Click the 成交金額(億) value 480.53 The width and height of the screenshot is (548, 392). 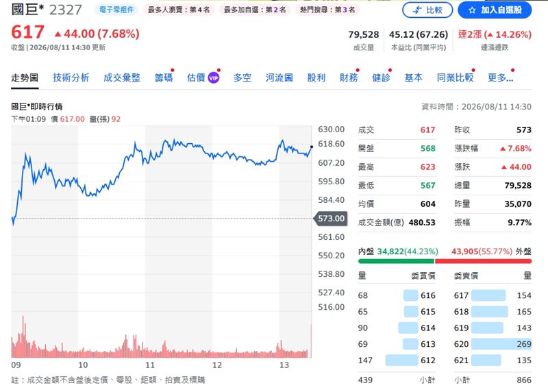422,223
